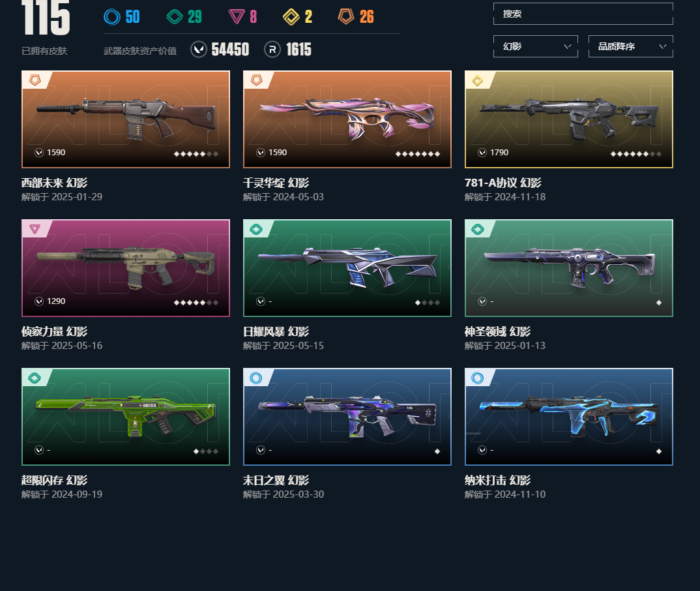Click the 超限闪存 幻影 title text
The width and height of the screenshot is (700, 591).
pyautogui.click(x=55, y=480)
